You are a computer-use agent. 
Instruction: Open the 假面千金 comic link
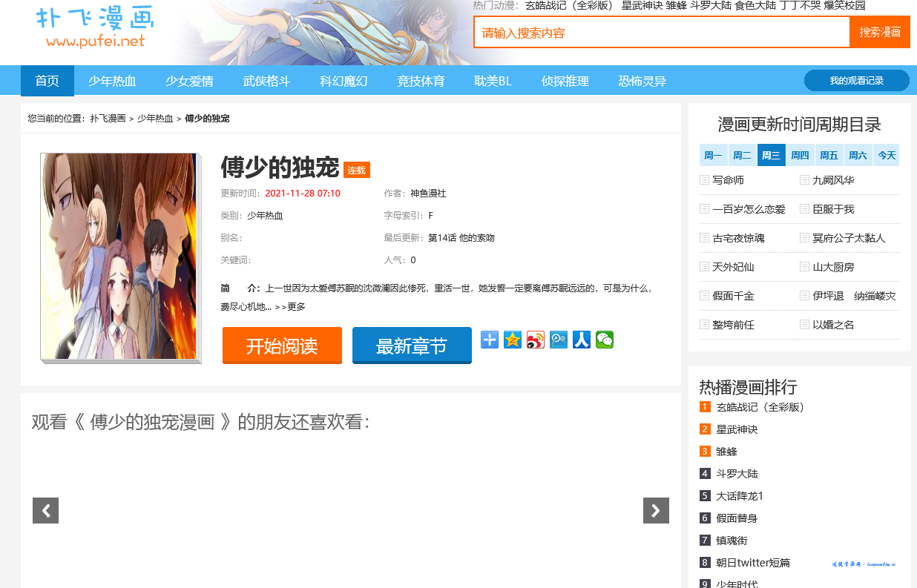click(733, 296)
